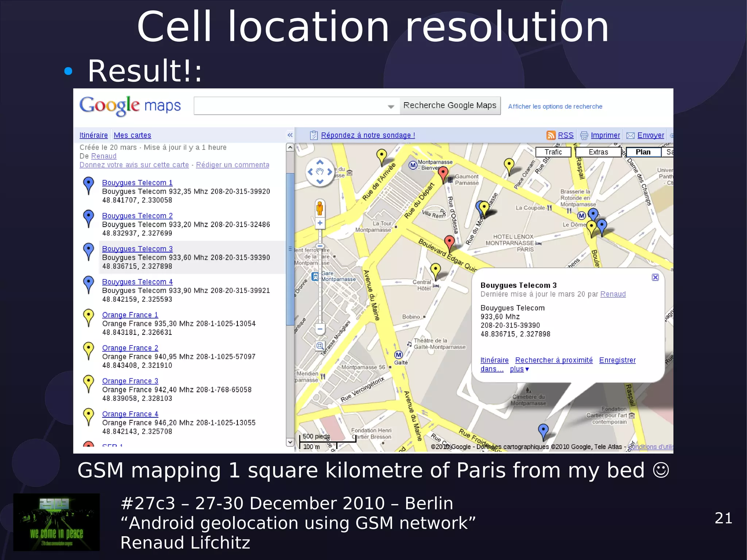Click the RSS link
This screenshot has height=560, width=747.
[566, 135]
